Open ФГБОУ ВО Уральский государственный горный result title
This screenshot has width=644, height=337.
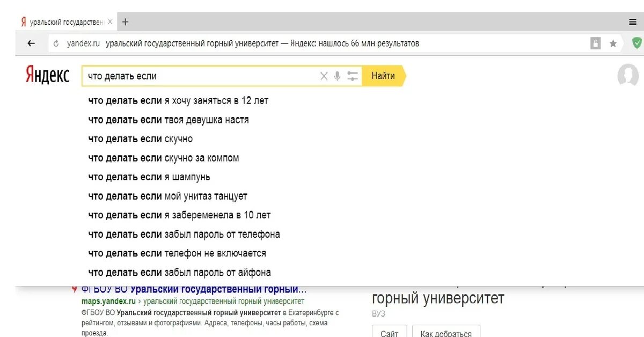pyautogui.click(x=194, y=290)
